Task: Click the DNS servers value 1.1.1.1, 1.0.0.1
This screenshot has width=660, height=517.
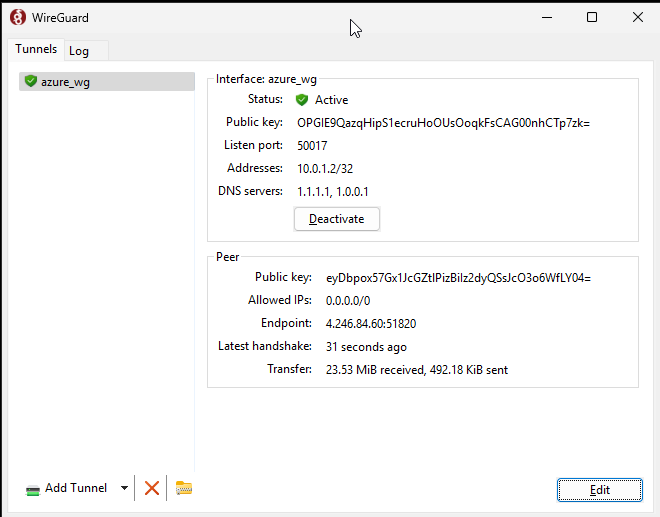Action: coord(333,192)
